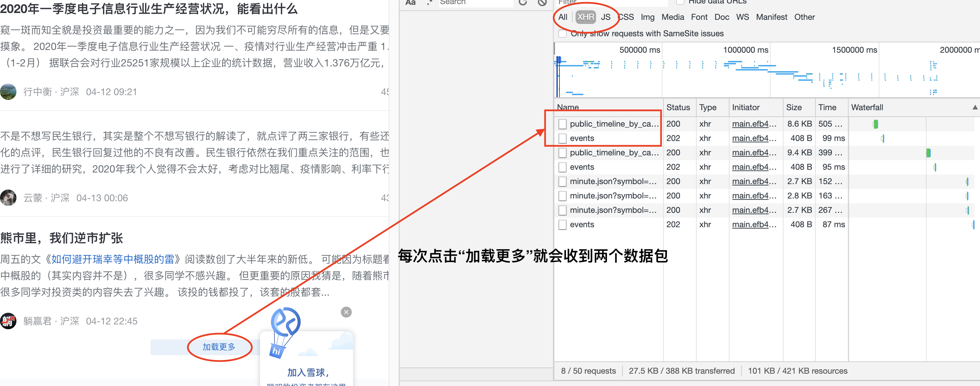Select the Media filter type
The width and height of the screenshot is (980, 386).
673,17
